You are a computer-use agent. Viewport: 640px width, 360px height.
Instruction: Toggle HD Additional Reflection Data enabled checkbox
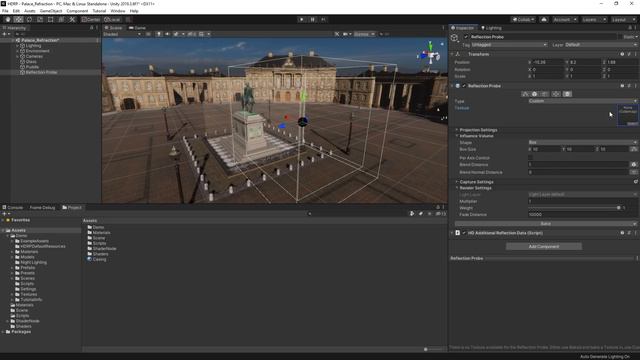pos(464,233)
